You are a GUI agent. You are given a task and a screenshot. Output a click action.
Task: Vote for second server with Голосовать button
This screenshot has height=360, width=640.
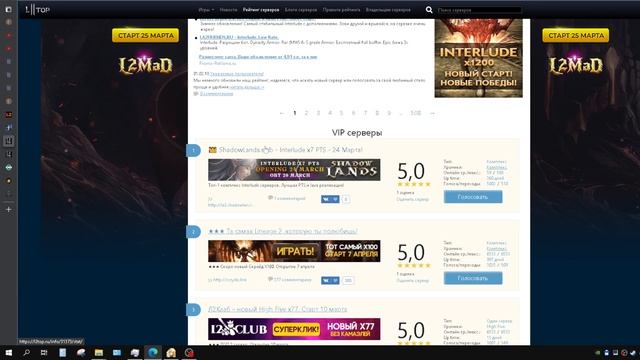[473, 278]
